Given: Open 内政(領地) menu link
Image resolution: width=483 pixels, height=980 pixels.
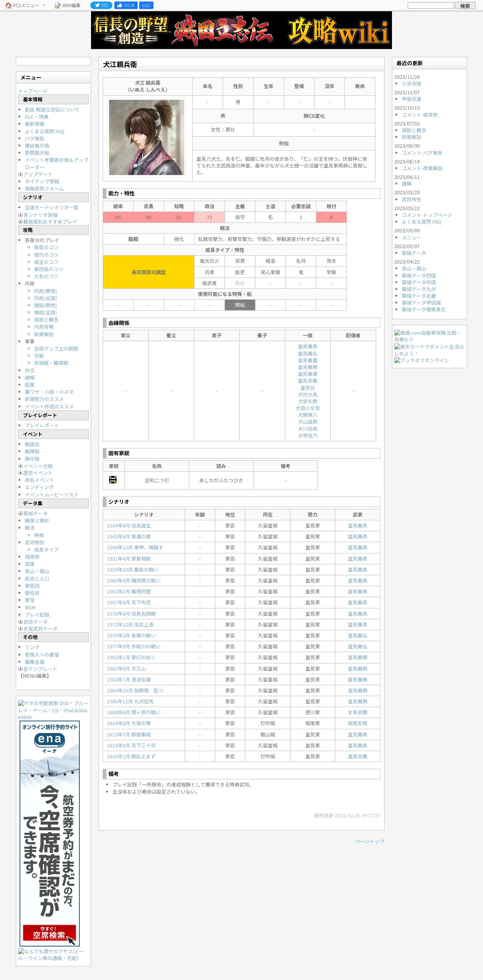Looking at the screenshot, I should (x=45, y=291).
